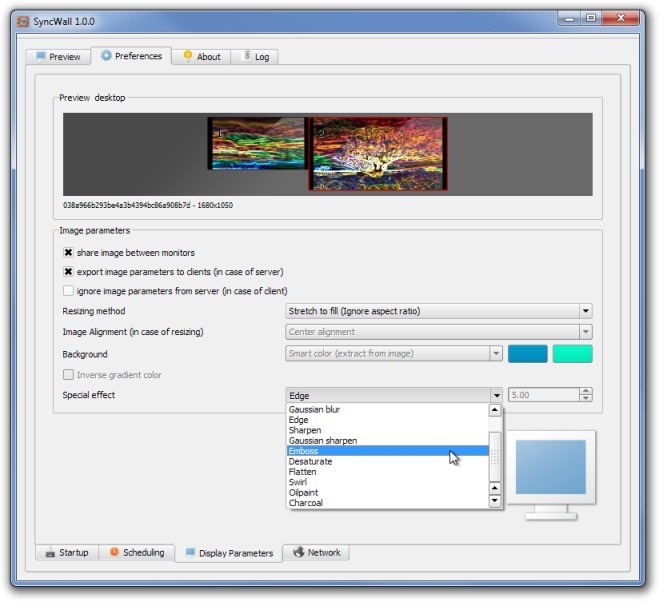Pick Sharpen from the effect list
The image size is (660, 602).
coord(387,430)
